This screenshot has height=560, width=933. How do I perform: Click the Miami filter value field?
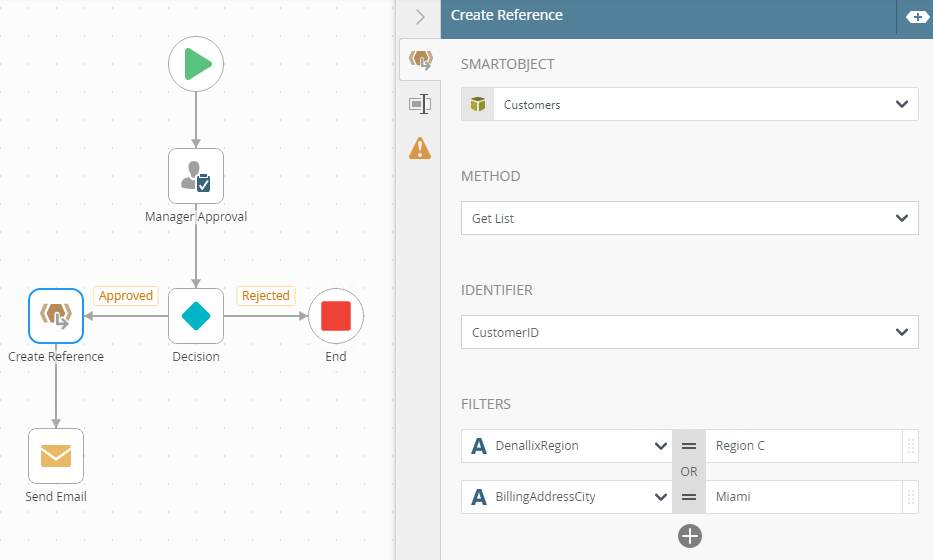pos(802,496)
